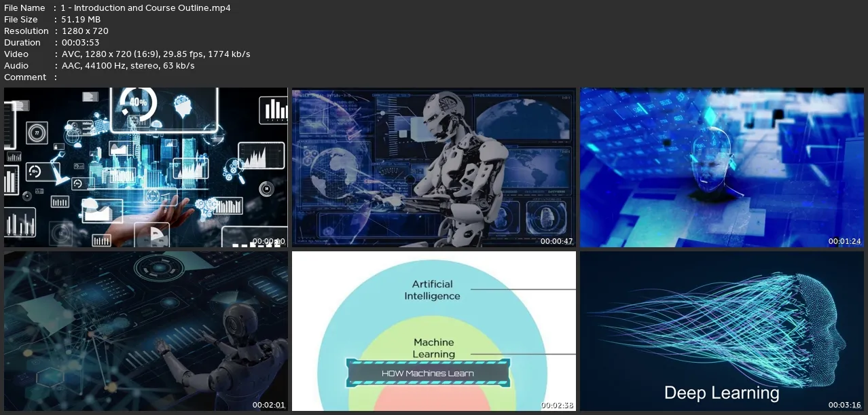Viewport: 868px width, 415px height.
Task: Click the 00:00:47 timestamp
Action: [557, 241]
